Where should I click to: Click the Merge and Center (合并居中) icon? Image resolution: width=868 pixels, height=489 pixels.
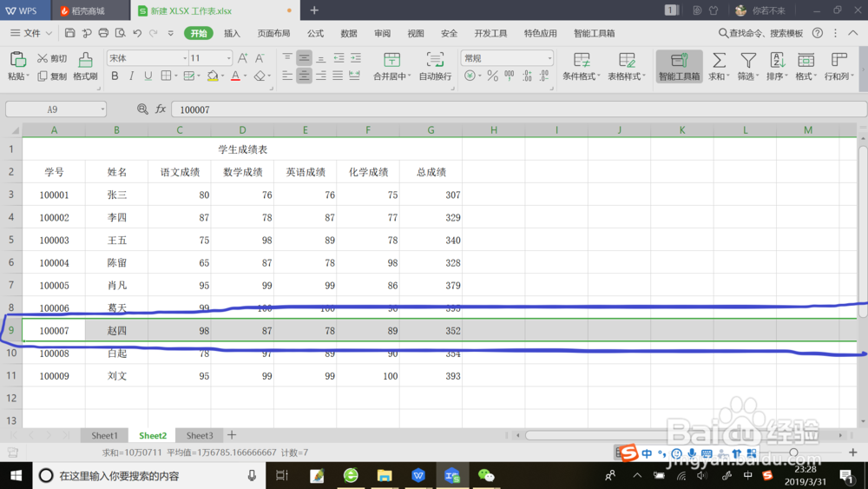(391, 60)
